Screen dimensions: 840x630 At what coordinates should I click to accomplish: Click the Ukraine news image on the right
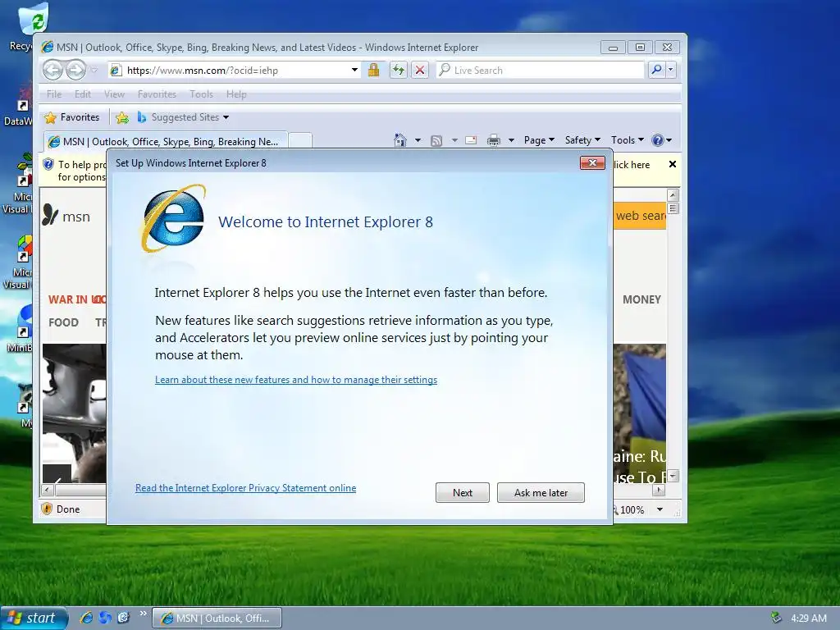point(640,413)
